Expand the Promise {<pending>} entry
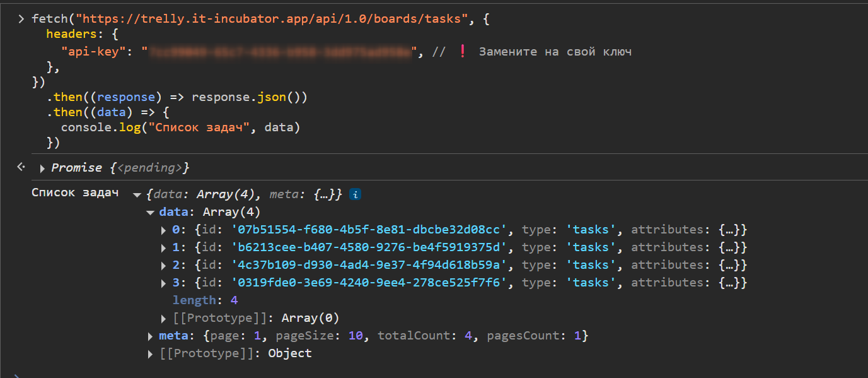 (x=42, y=168)
